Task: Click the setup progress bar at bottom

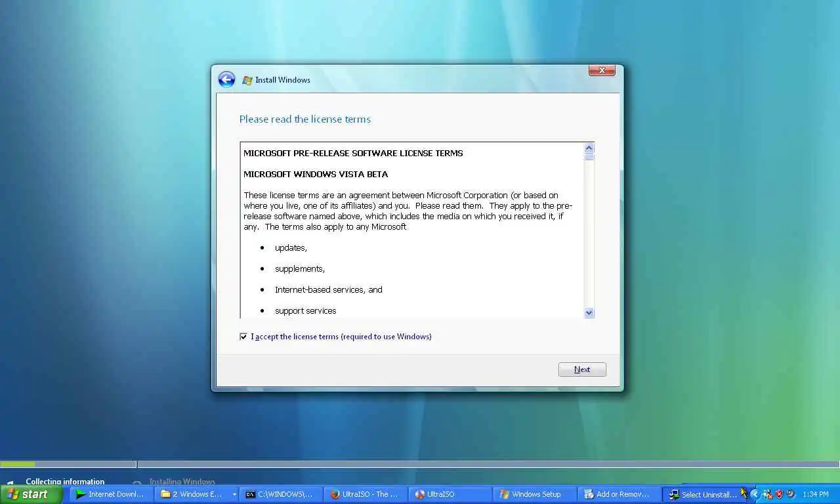Action: click(x=420, y=464)
